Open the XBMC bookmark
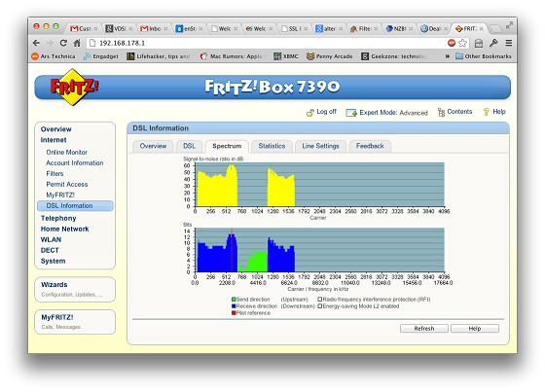The height and width of the screenshot is (392, 545). [286, 56]
